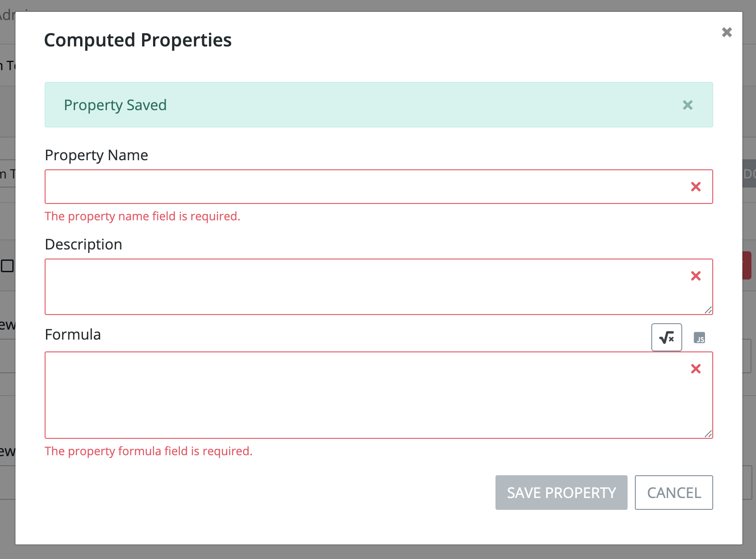
Task: Clear the Description field with its red X
Action: (x=696, y=275)
